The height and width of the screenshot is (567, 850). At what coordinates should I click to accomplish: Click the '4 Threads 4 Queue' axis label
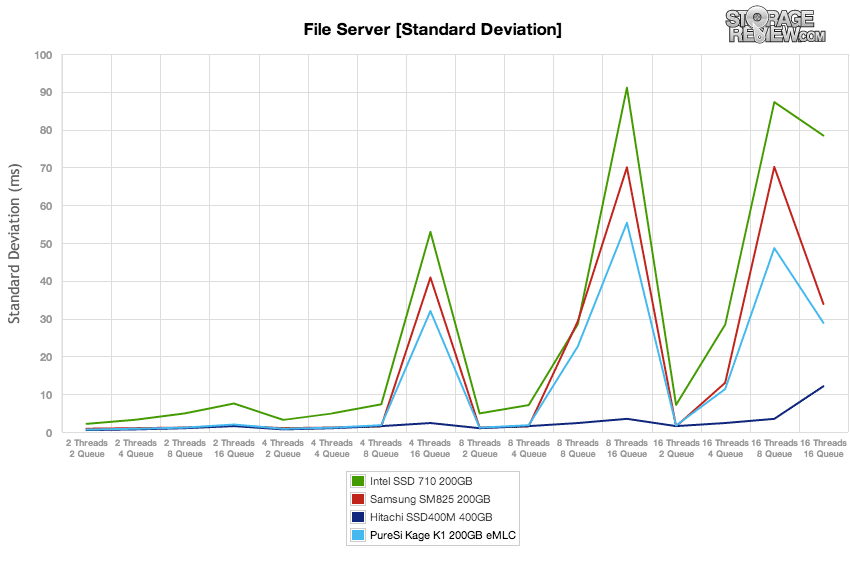(332, 448)
